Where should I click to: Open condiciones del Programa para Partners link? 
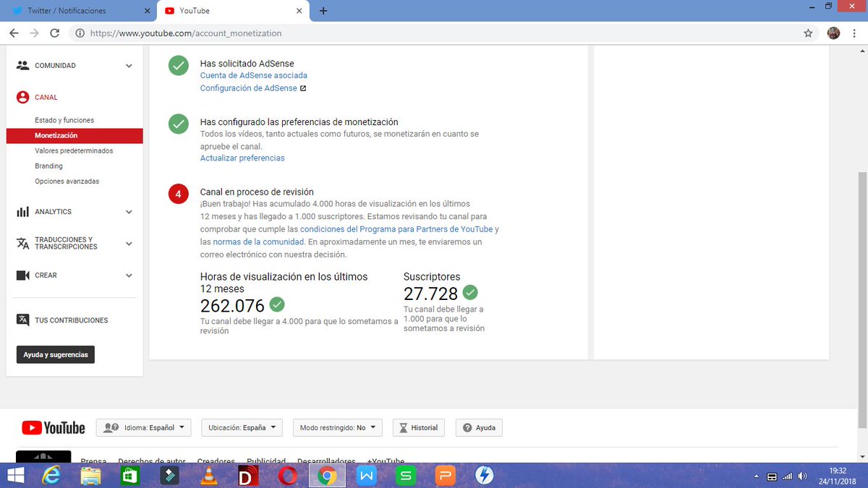coord(396,229)
